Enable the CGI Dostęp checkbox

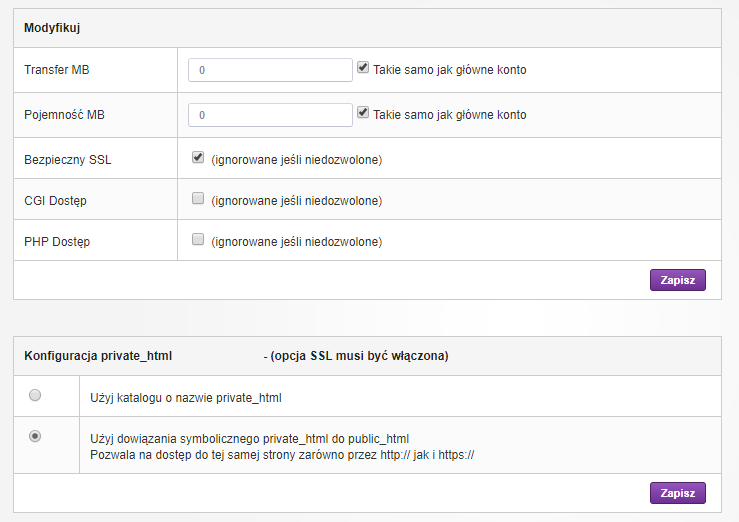tap(198, 198)
